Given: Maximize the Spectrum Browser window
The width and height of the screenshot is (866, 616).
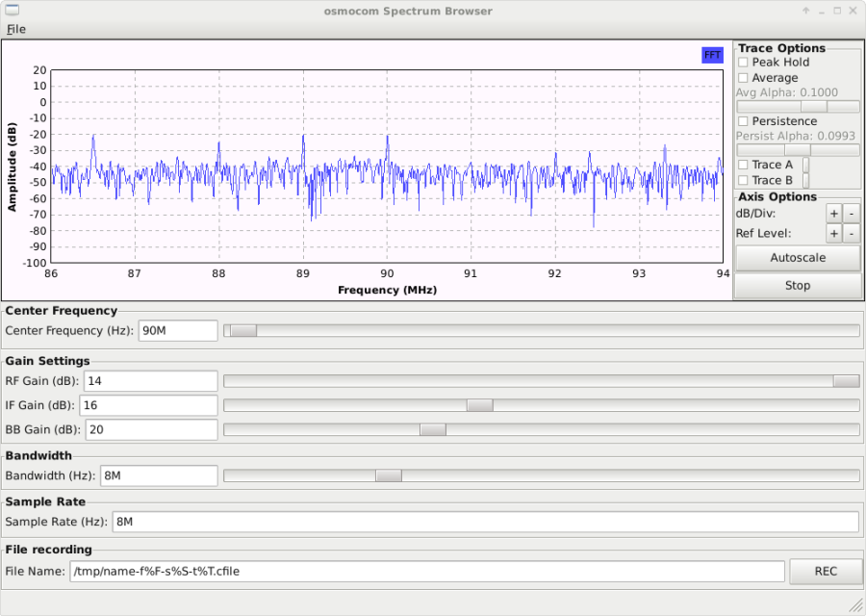Looking at the screenshot, I should pos(837,11).
